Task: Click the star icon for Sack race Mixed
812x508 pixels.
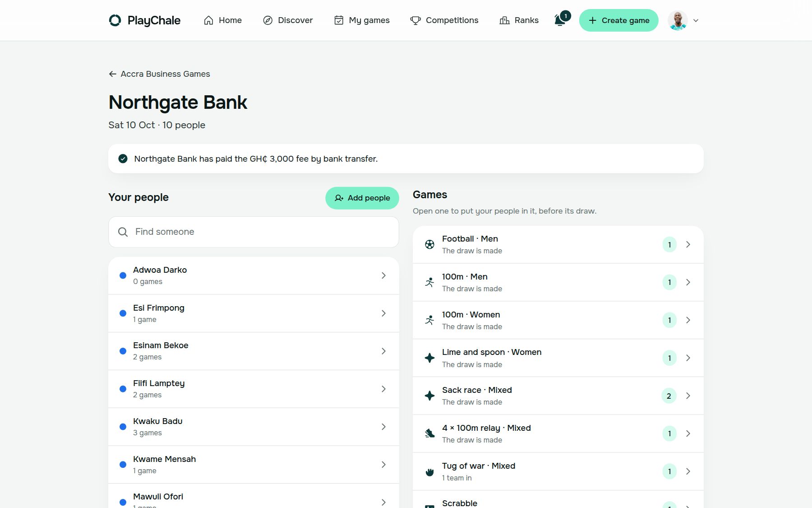Action: click(429, 396)
